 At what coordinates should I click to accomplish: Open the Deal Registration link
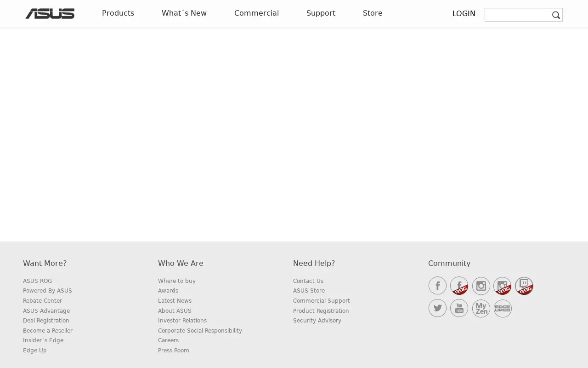point(46,321)
